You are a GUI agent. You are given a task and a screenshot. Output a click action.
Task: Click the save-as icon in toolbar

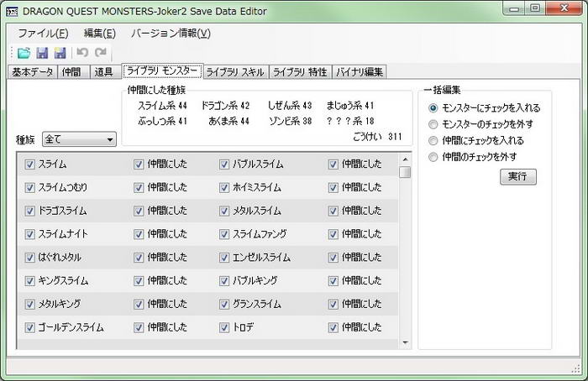click(x=60, y=53)
